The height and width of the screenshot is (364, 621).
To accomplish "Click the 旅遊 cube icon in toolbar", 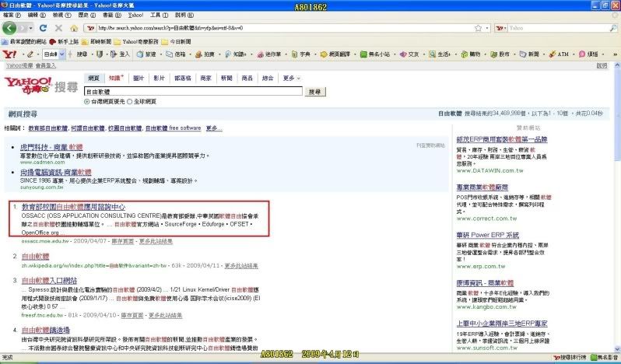I will click(140, 54).
